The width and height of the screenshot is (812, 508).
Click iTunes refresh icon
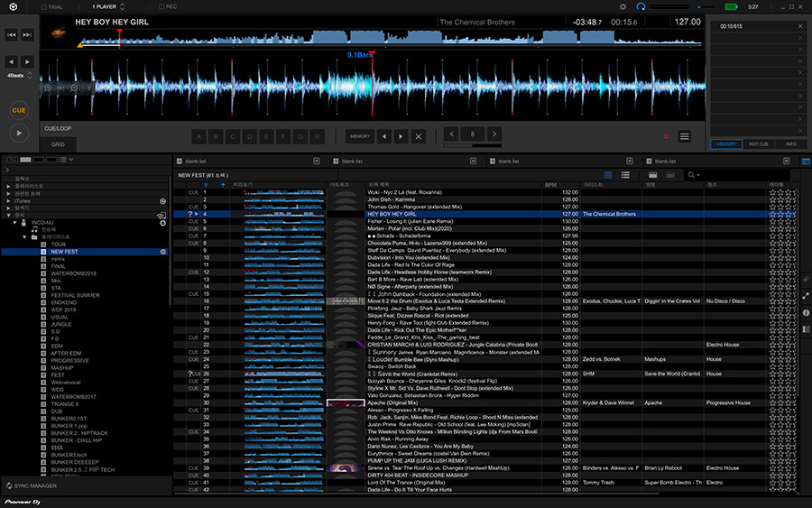pos(162,201)
